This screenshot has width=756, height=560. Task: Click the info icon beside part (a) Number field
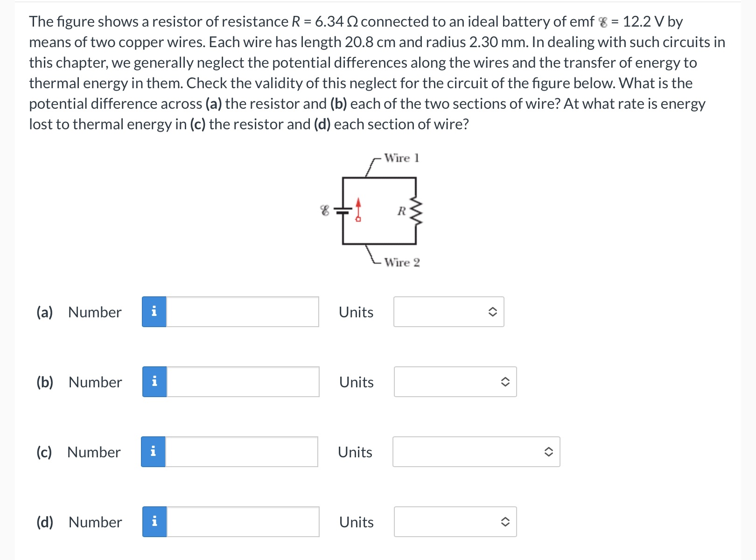154,312
